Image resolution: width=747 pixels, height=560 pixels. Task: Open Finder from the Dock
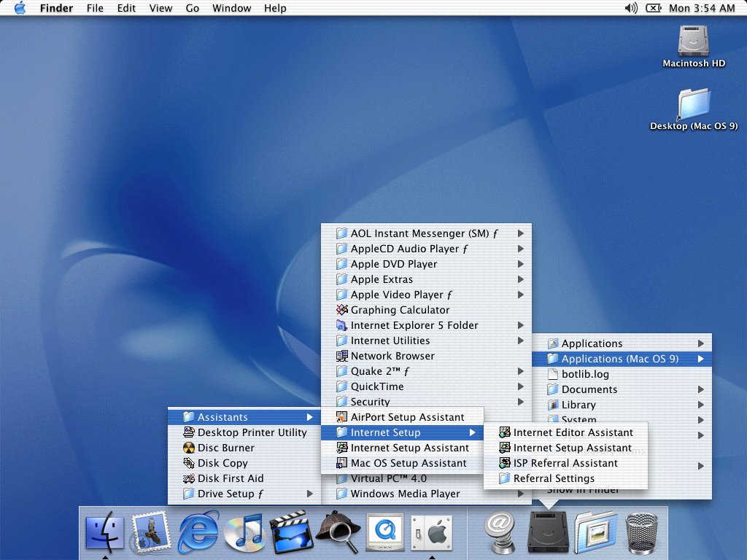tap(105, 532)
